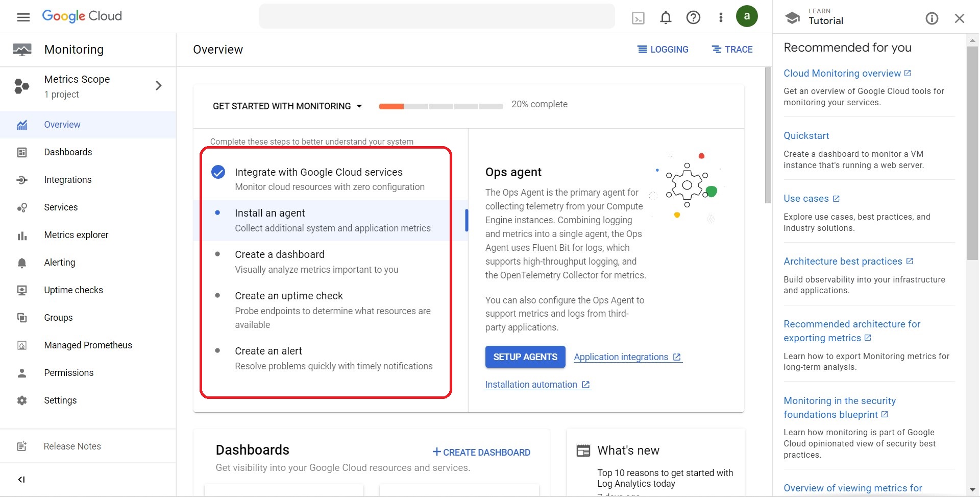Open the notifications bell
The width and height of the screenshot is (980, 497).
tap(666, 17)
